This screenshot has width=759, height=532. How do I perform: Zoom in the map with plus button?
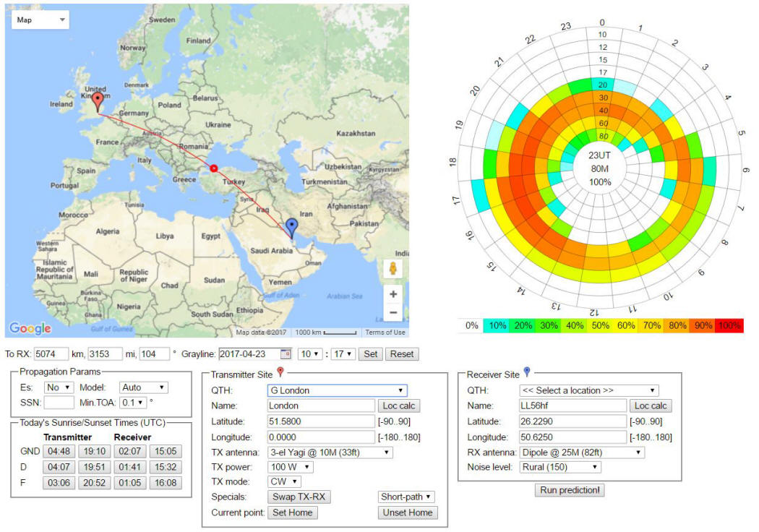pos(393,294)
